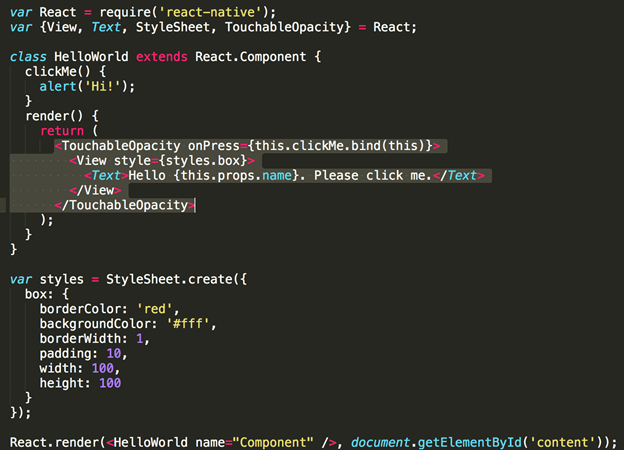
Task: Click the alert call
Action: [58, 86]
